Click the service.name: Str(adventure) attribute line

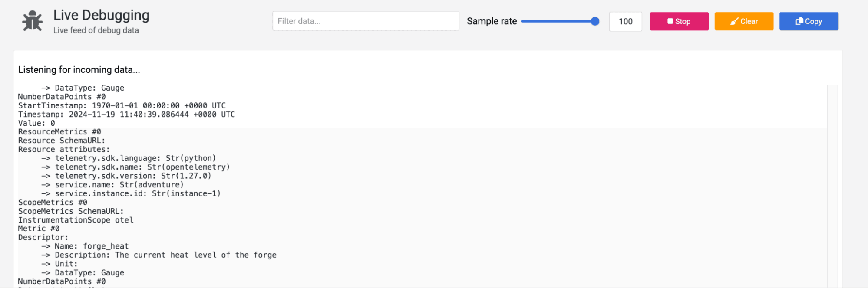click(x=112, y=184)
